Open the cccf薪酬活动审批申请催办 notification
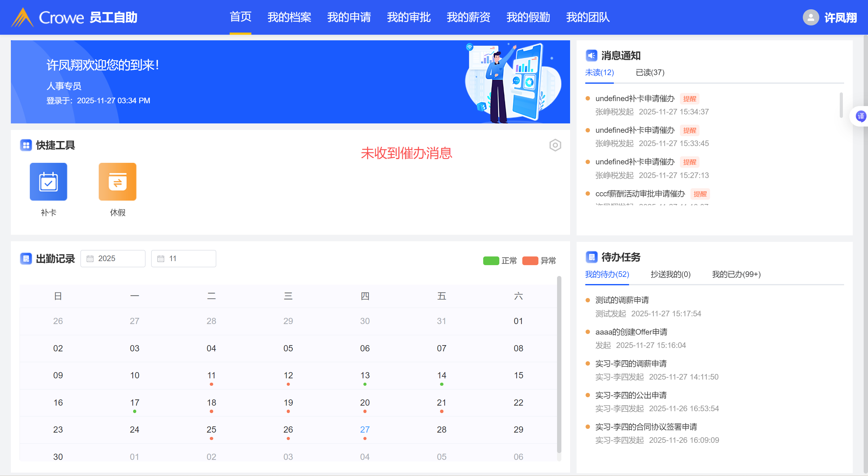Image resolution: width=868 pixels, height=476 pixels. click(x=640, y=194)
